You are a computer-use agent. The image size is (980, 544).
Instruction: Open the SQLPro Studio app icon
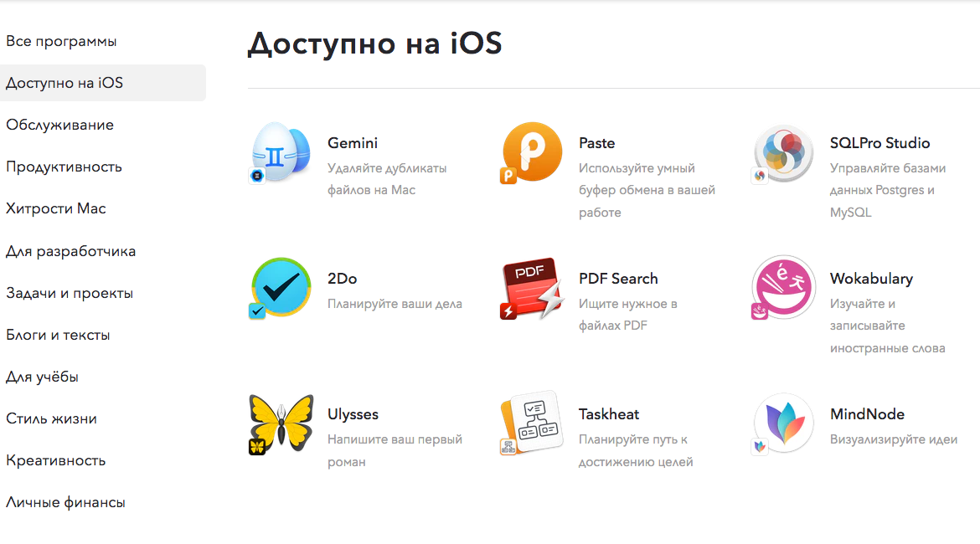[784, 153]
